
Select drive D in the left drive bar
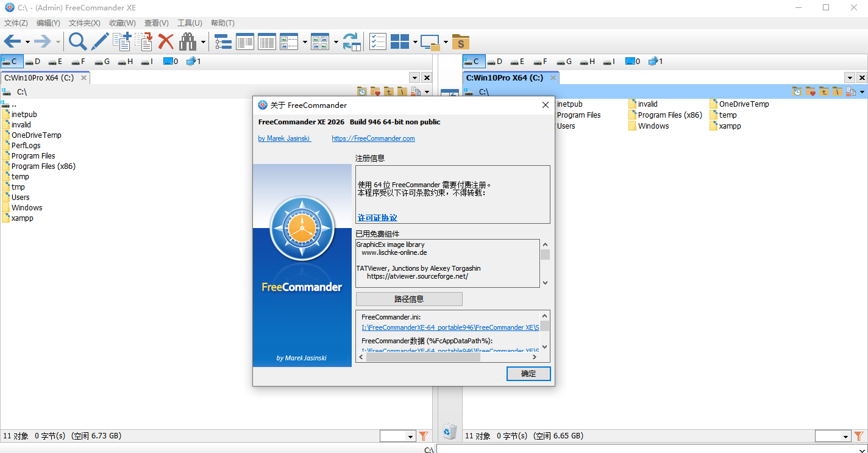32,61
